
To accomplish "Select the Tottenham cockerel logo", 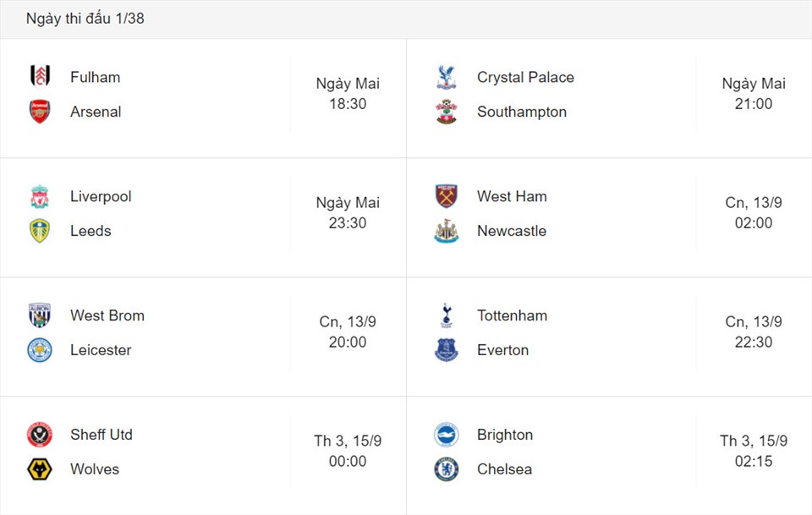I will click(x=447, y=315).
